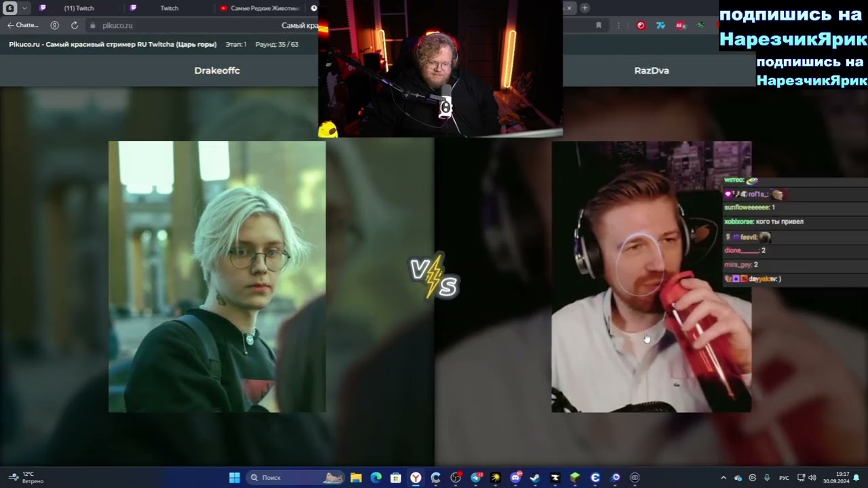868x488 pixels.
Task: Click the 7TV extension icon
Action: click(x=660, y=25)
